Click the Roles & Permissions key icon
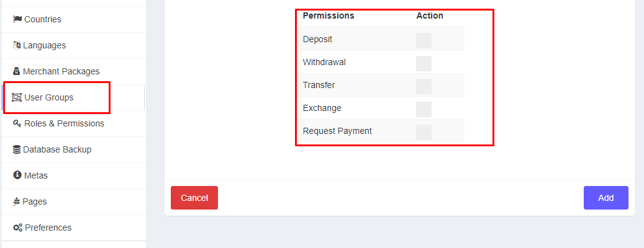The height and width of the screenshot is (248, 644). [x=17, y=123]
